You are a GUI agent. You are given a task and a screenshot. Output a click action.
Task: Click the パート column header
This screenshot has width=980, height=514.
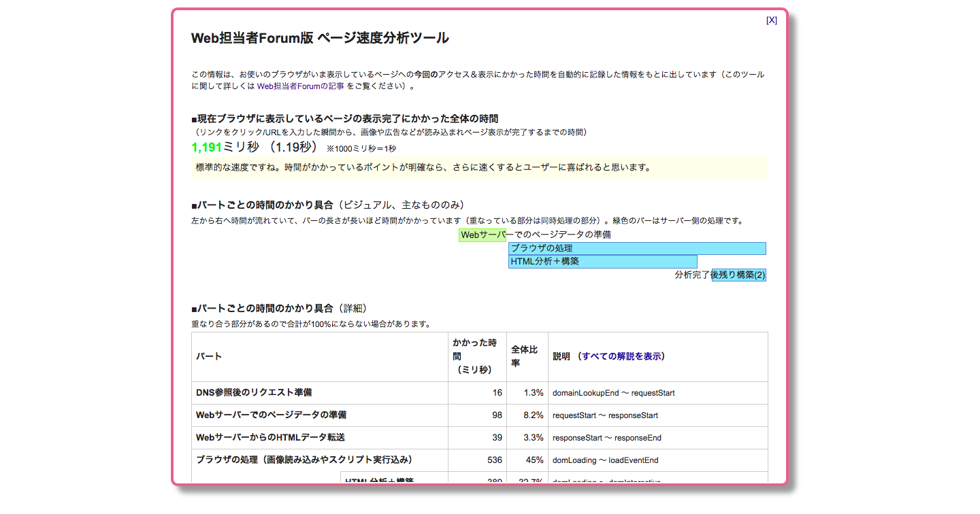point(210,356)
